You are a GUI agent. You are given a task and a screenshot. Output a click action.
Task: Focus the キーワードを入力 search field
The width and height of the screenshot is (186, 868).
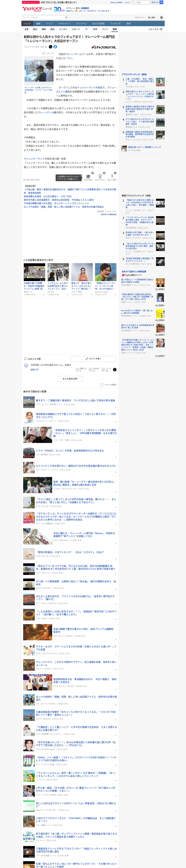(44, 18)
